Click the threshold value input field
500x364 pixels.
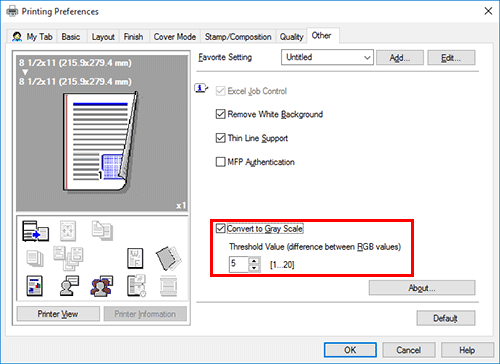[x=239, y=264]
